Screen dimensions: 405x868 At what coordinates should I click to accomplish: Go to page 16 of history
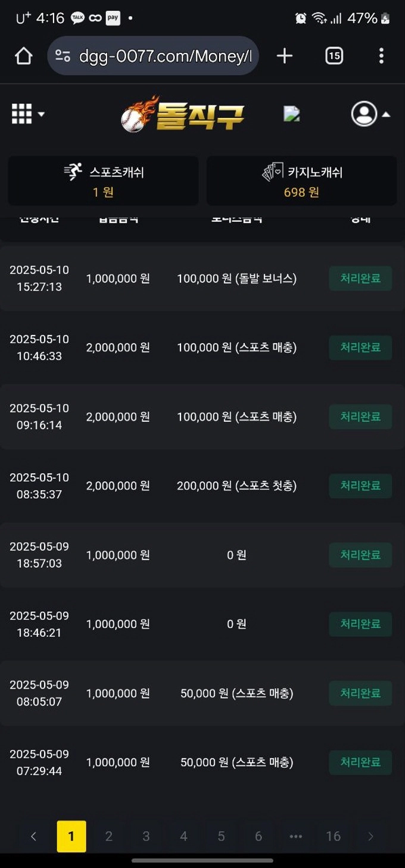(x=333, y=836)
